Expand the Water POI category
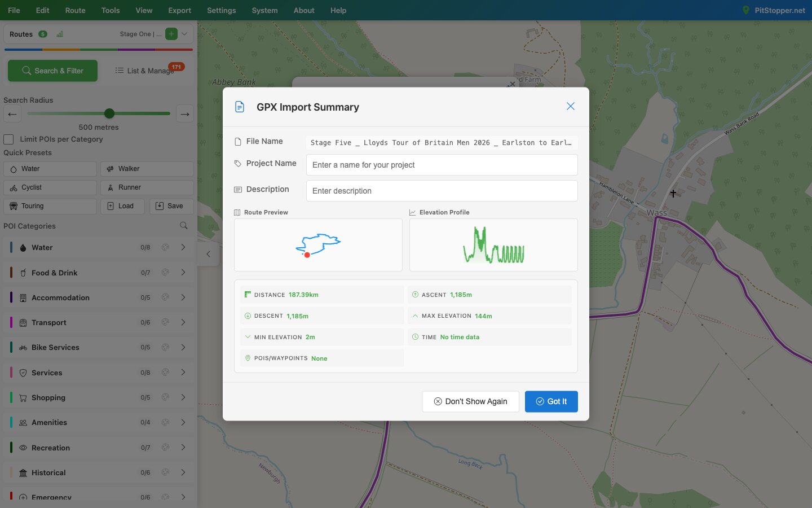 183,247
